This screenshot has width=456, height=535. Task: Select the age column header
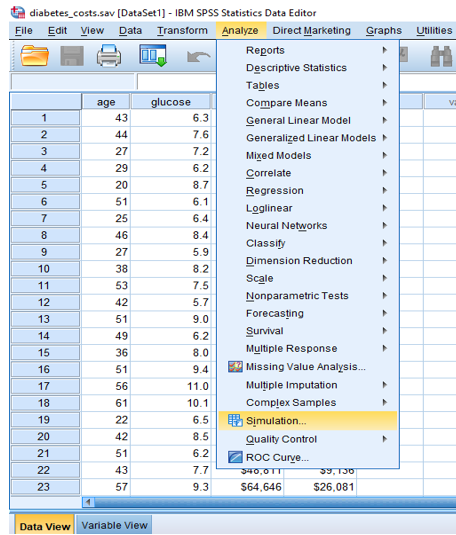[106, 102]
